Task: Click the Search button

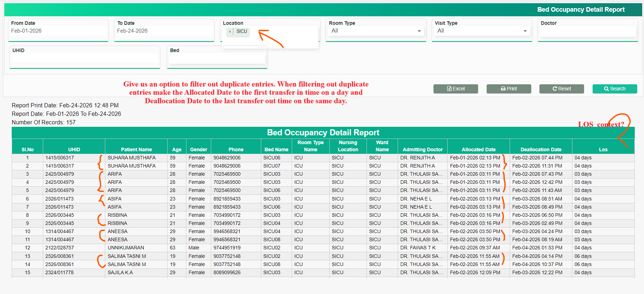Action: click(x=615, y=89)
